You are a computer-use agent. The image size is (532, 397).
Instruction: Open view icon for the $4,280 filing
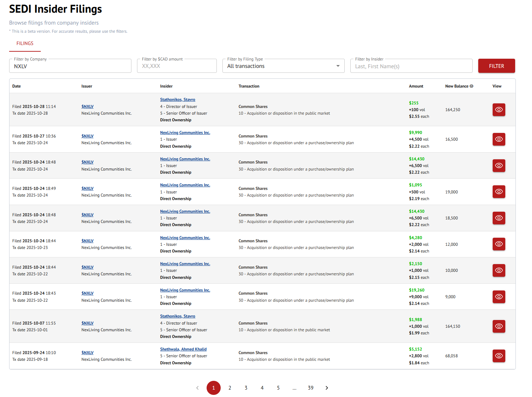[499, 244]
